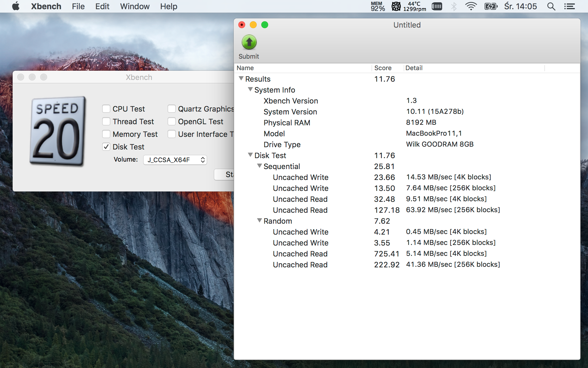
Task: Click the detail text MacBookPro11,1
Action: tap(434, 133)
